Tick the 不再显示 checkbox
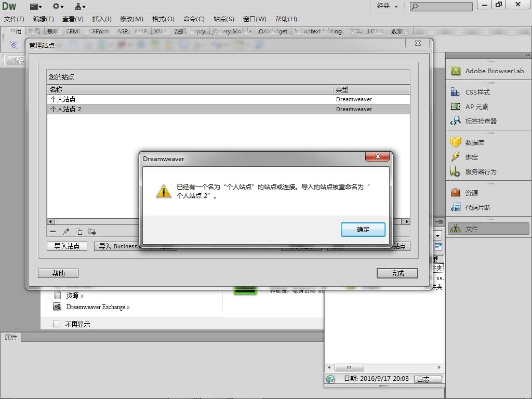The height and width of the screenshot is (399, 532). [x=57, y=324]
